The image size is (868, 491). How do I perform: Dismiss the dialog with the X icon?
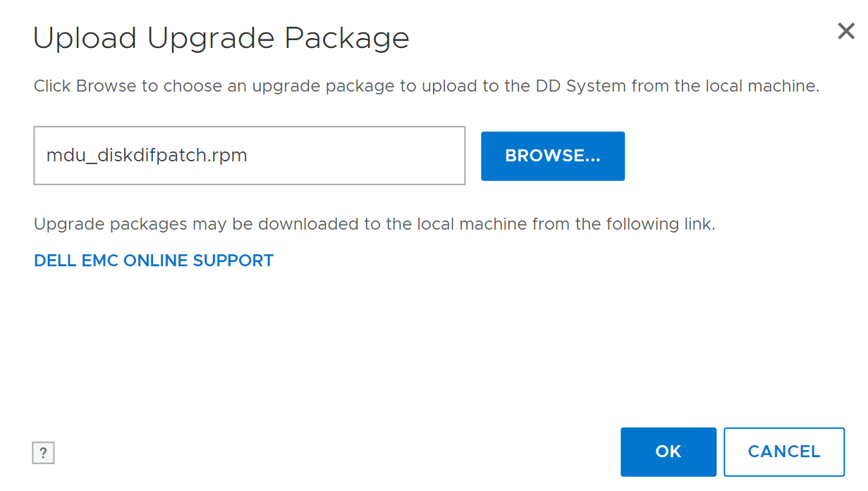(845, 31)
